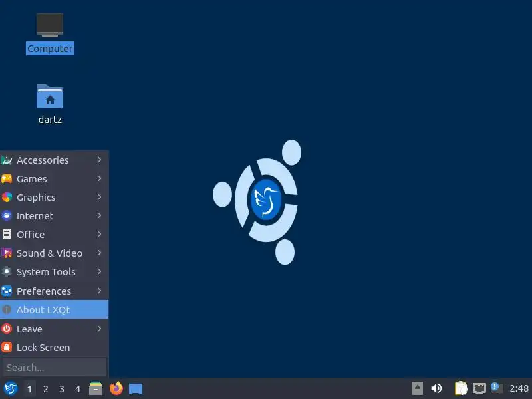Screen dimensions: 532x399
Task: Select the dartz folder label text
Action: click(50, 120)
